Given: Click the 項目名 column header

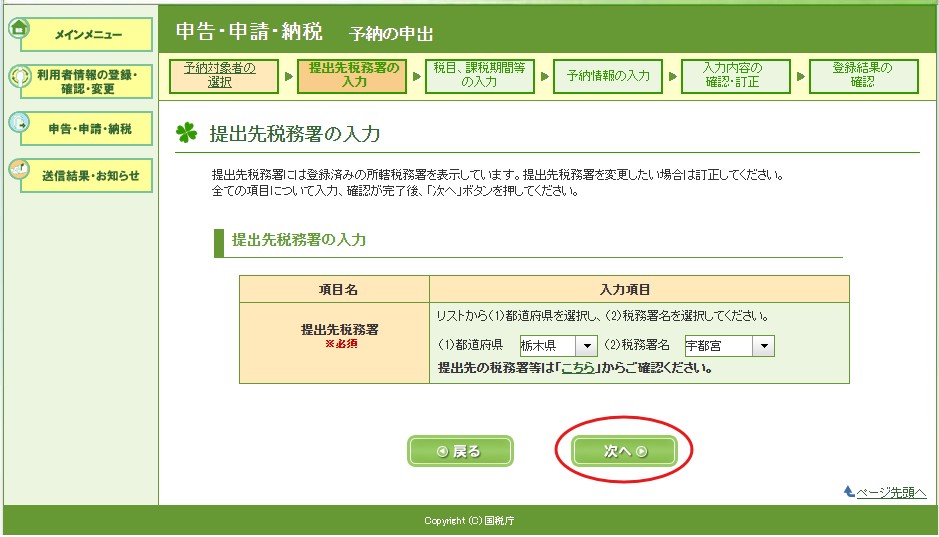Looking at the screenshot, I should tap(338, 290).
